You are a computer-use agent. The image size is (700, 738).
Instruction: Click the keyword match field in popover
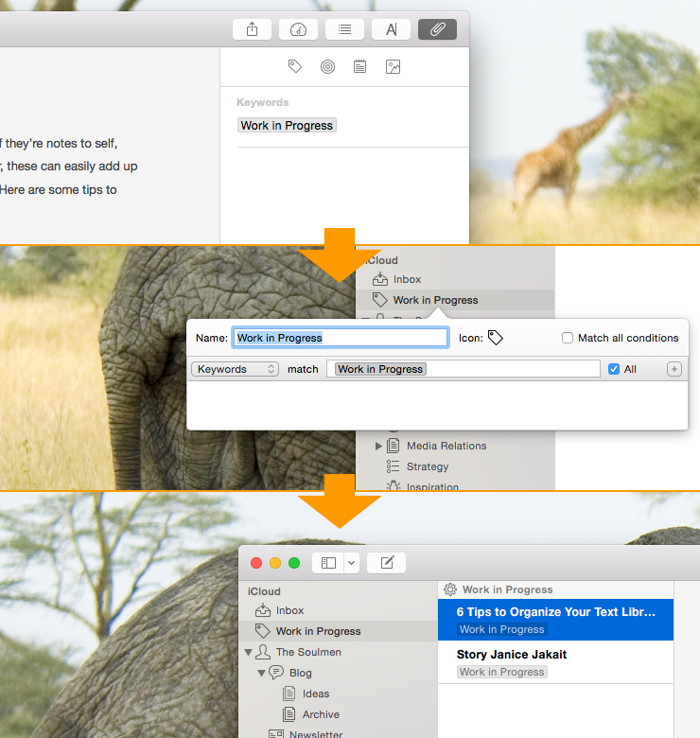(x=464, y=369)
